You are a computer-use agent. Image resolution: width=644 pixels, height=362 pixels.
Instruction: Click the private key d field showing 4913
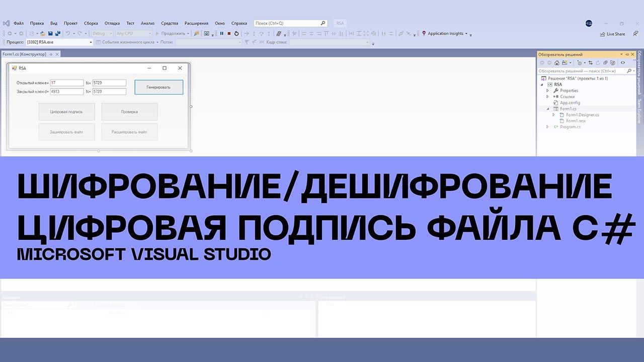click(x=66, y=92)
